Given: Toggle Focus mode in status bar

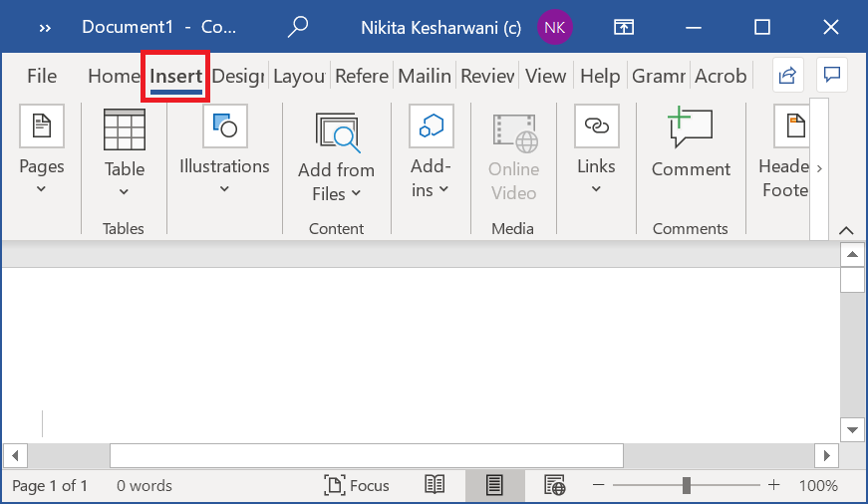Looking at the screenshot, I should click(357, 485).
